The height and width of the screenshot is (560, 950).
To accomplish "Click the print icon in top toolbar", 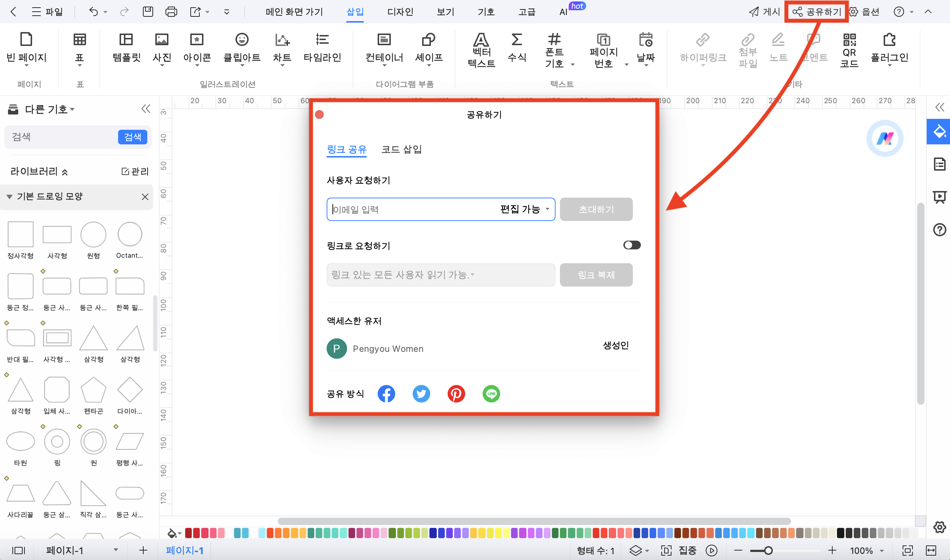I will coord(171,12).
